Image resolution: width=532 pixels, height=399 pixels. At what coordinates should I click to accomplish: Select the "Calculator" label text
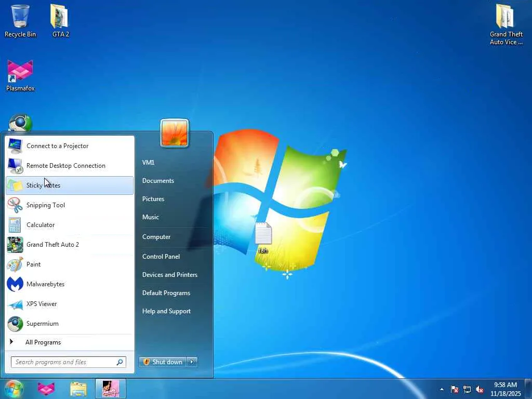point(41,225)
